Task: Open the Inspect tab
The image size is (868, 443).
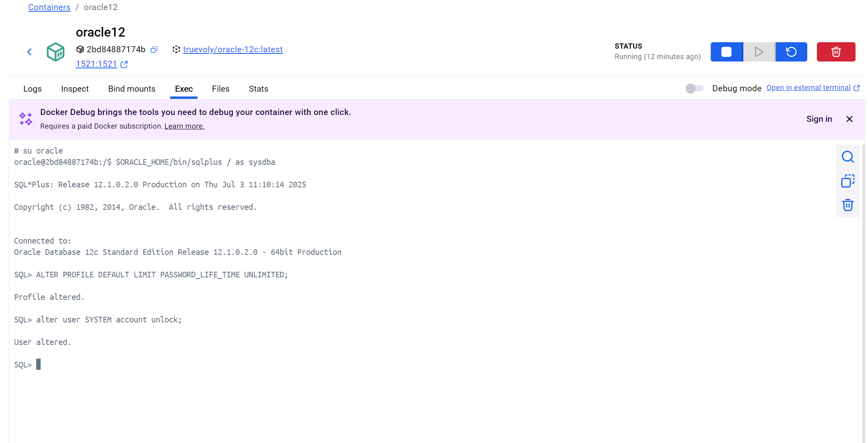Action: point(75,89)
